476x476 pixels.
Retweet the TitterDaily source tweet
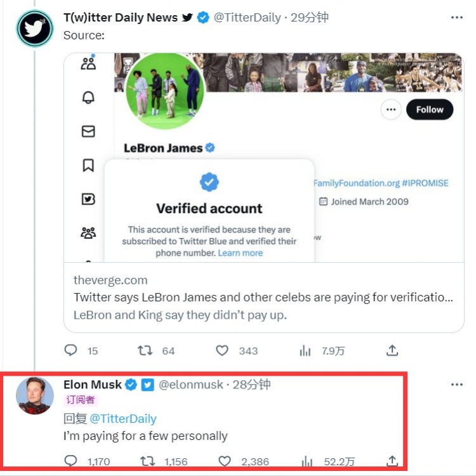(x=147, y=350)
